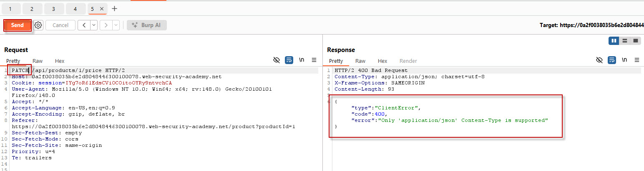Click the Content-Length: 93 header
Viewport: 644px width, 171px height.
[365, 89]
